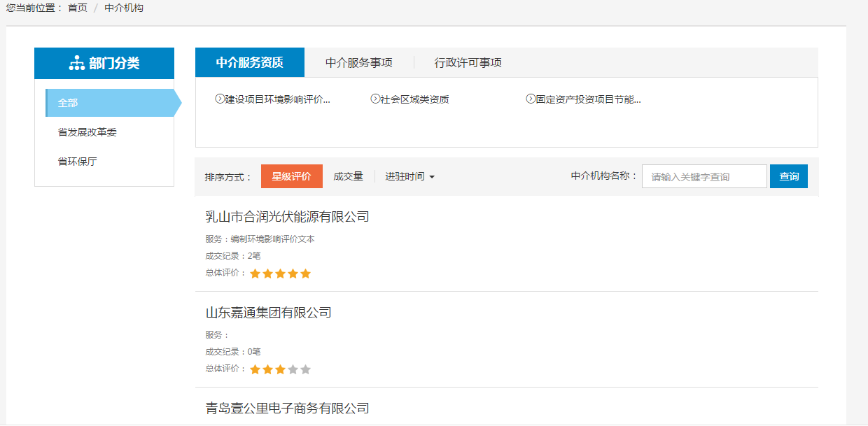The image size is (868, 426).
Task: Go to 首页 in the breadcrumb
Action: pyautogui.click(x=78, y=8)
